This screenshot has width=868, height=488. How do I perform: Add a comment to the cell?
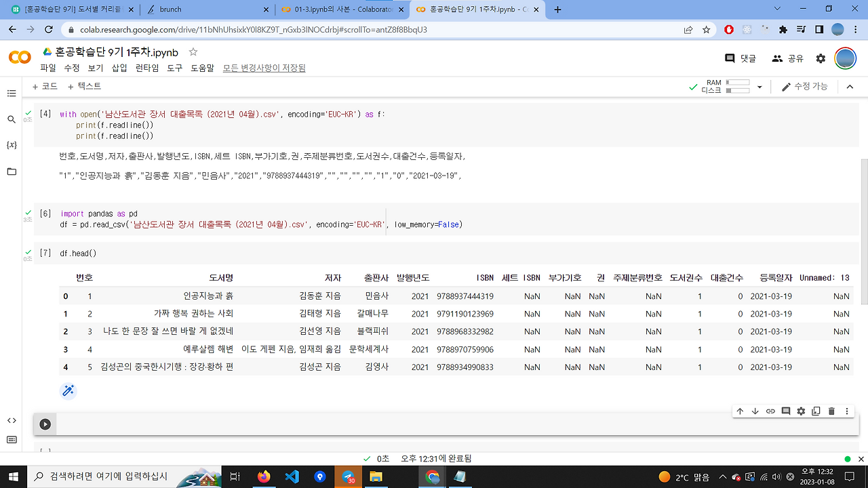[785, 411]
